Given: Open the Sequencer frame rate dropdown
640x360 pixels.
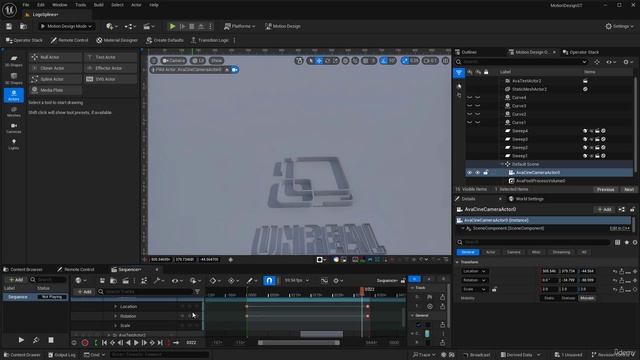Looking at the screenshot, I should pyautogui.click(x=297, y=281).
